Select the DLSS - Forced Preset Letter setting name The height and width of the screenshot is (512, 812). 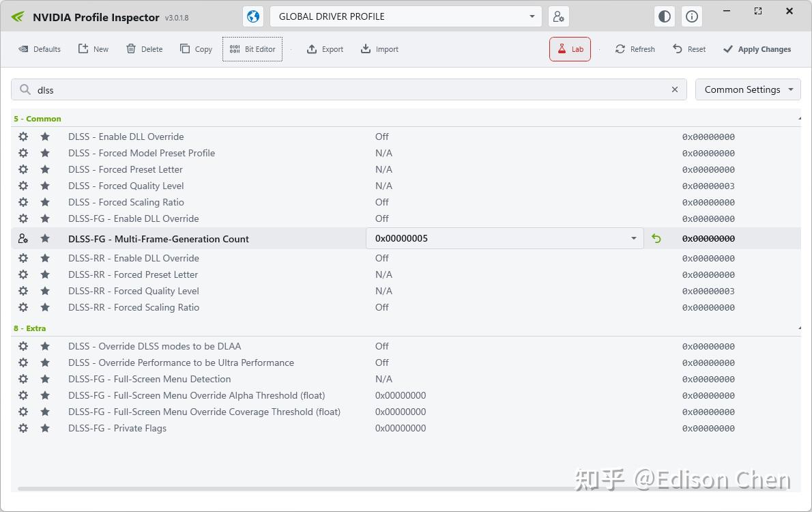pyautogui.click(x=126, y=169)
